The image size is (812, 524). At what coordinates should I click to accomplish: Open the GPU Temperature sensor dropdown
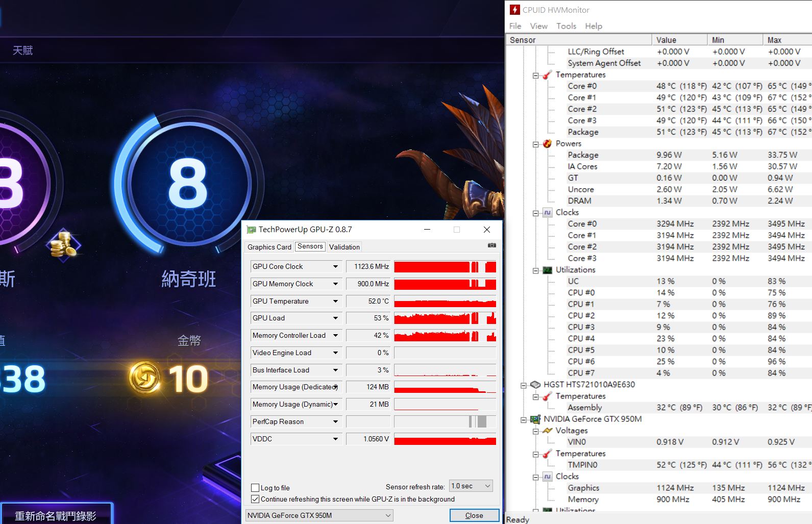click(335, 301)
